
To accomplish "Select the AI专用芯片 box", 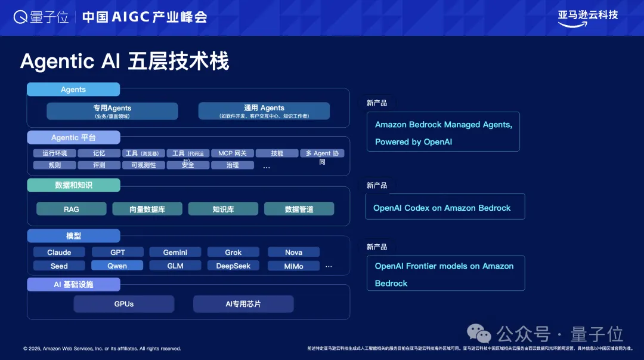I will pos(243,304).
